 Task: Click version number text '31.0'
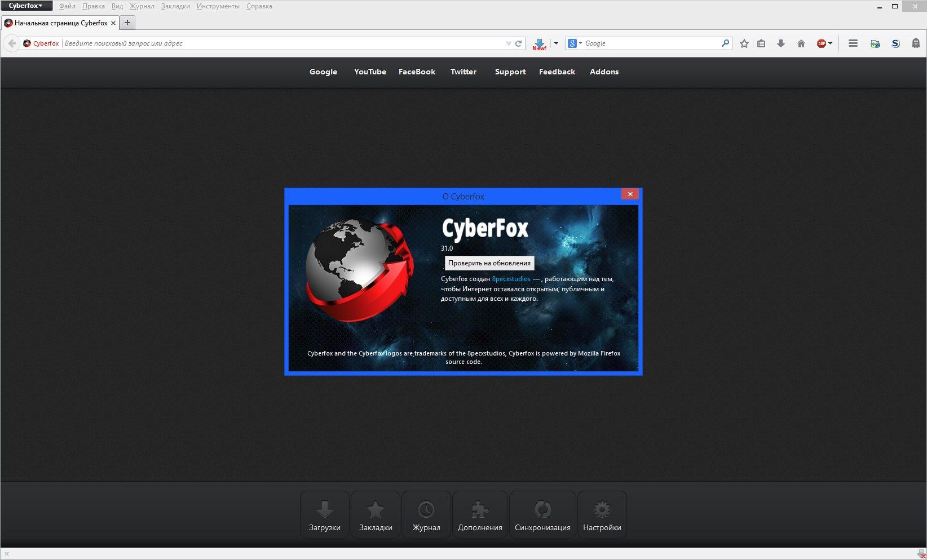pyautogui.click(x=447, y=248)
